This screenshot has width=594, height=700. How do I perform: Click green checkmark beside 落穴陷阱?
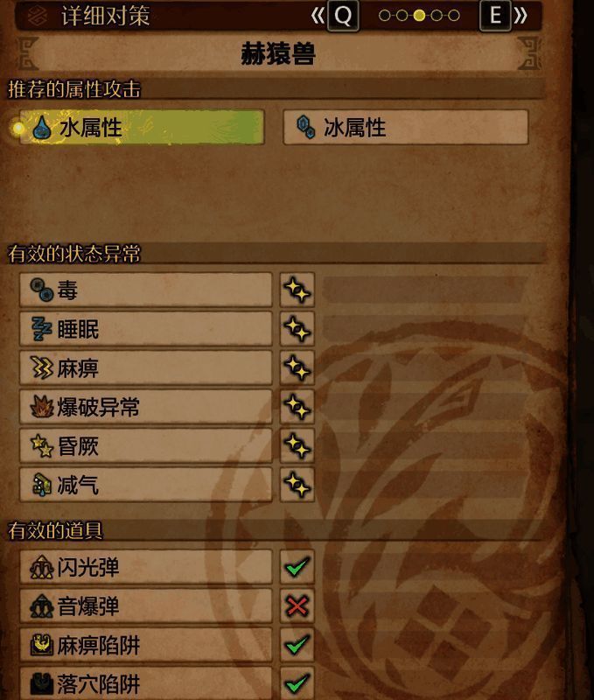(297, 683)
